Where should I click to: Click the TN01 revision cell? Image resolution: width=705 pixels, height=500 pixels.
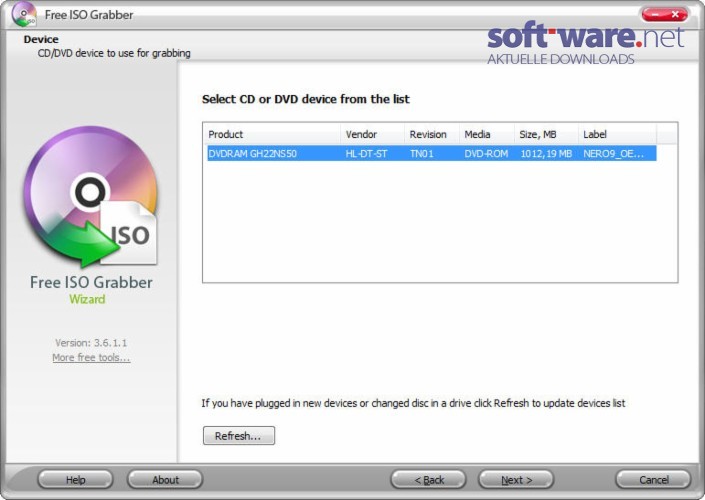422,153
